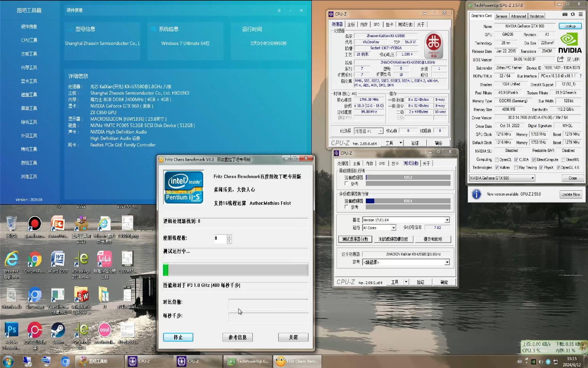Open the Recycle Bin desktop icon

(12, 226)
